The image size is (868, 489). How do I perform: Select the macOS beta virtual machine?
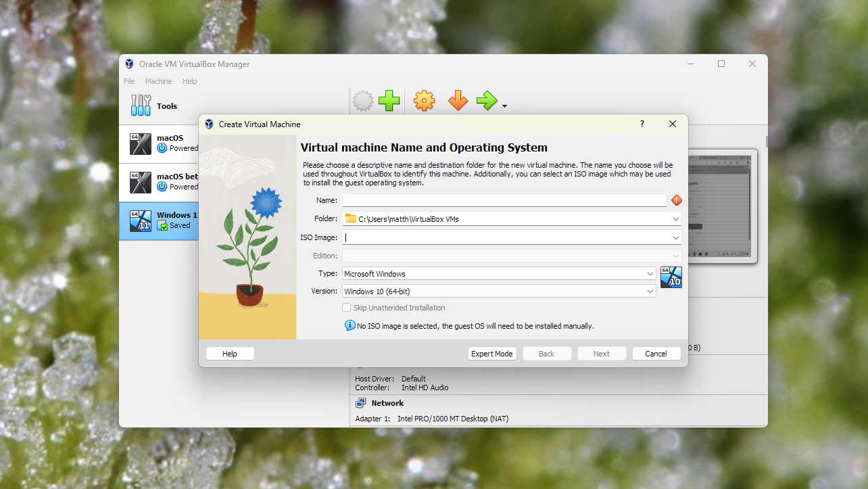160,182
